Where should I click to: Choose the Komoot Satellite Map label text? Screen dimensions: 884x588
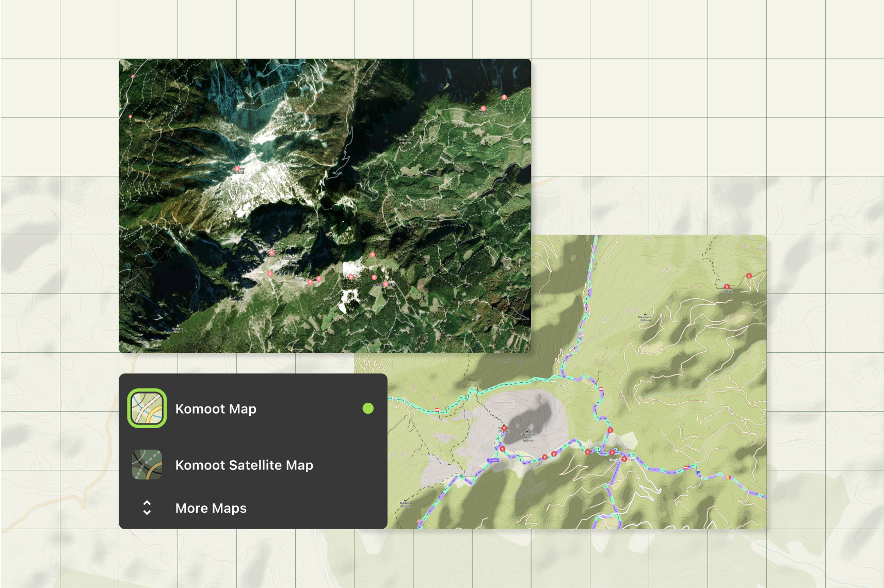click(244, 465)
